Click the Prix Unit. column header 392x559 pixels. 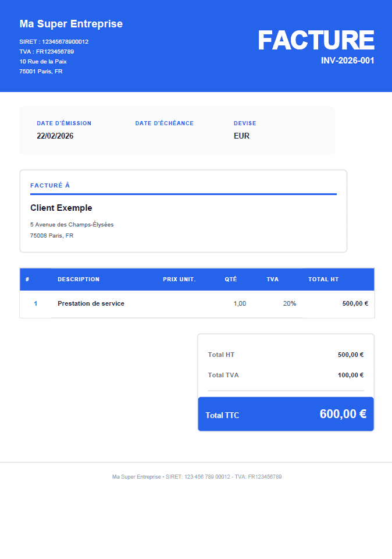(x=179, y=279)
